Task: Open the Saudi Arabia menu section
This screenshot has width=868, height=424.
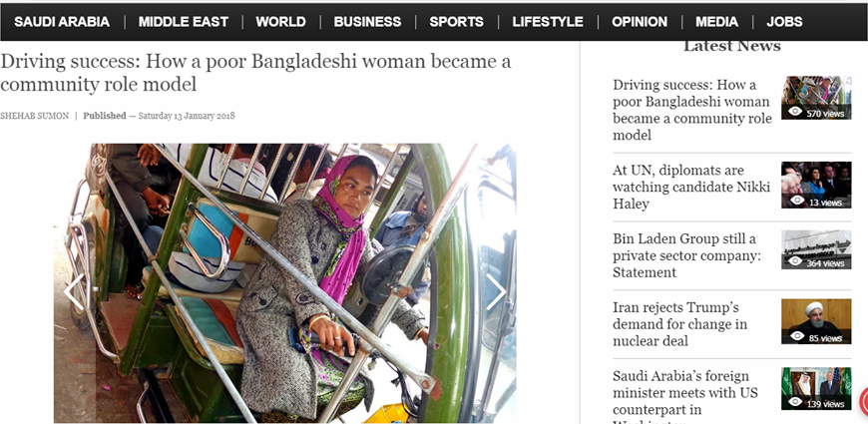Action: [62, 22]
